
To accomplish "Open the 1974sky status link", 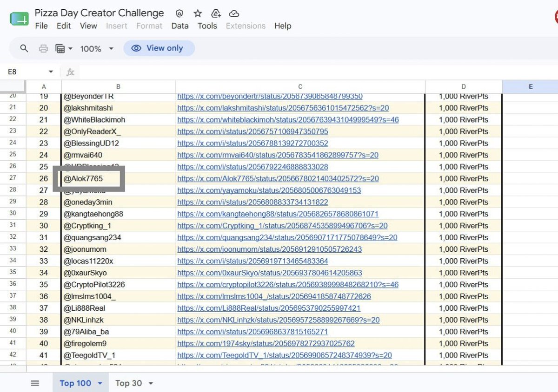I will coord(266,344).
